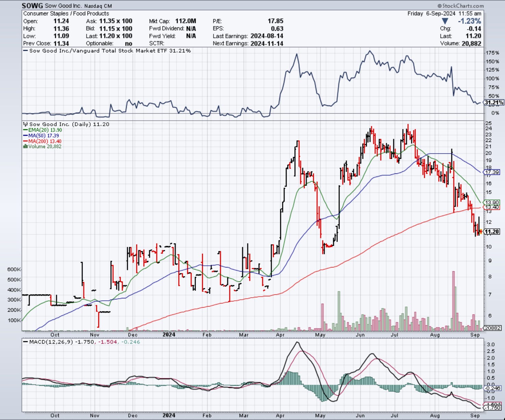Click the 25 label atop the price axis

coord(489,123)
